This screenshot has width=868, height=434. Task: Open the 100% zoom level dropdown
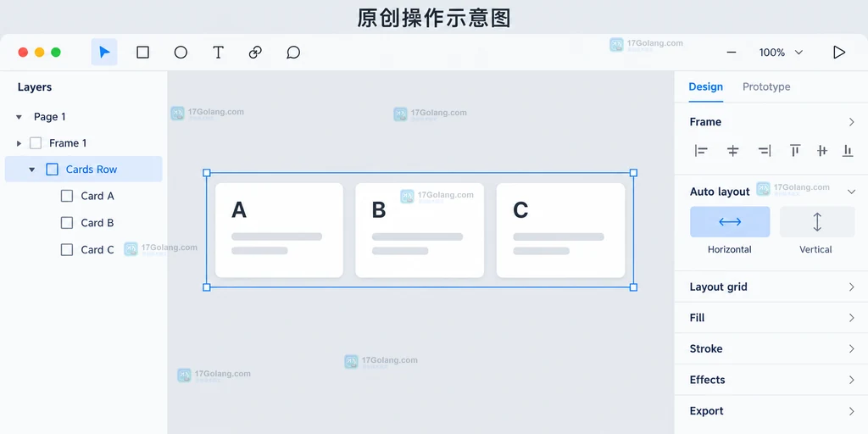(781, 52)
